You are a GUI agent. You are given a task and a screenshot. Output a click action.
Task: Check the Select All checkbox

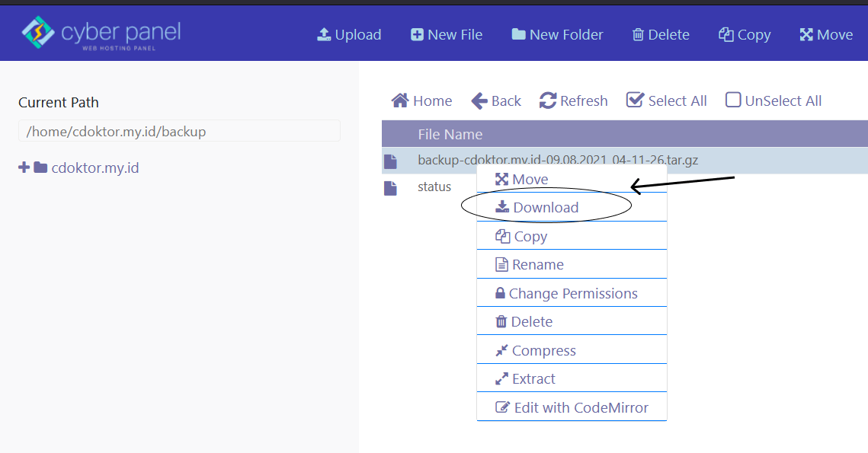click(635, 100)
